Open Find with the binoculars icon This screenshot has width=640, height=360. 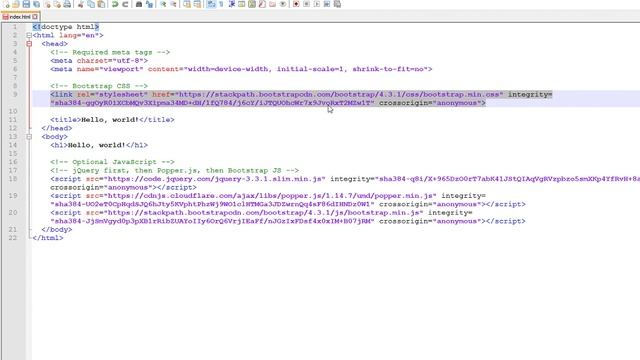point(139,4)
